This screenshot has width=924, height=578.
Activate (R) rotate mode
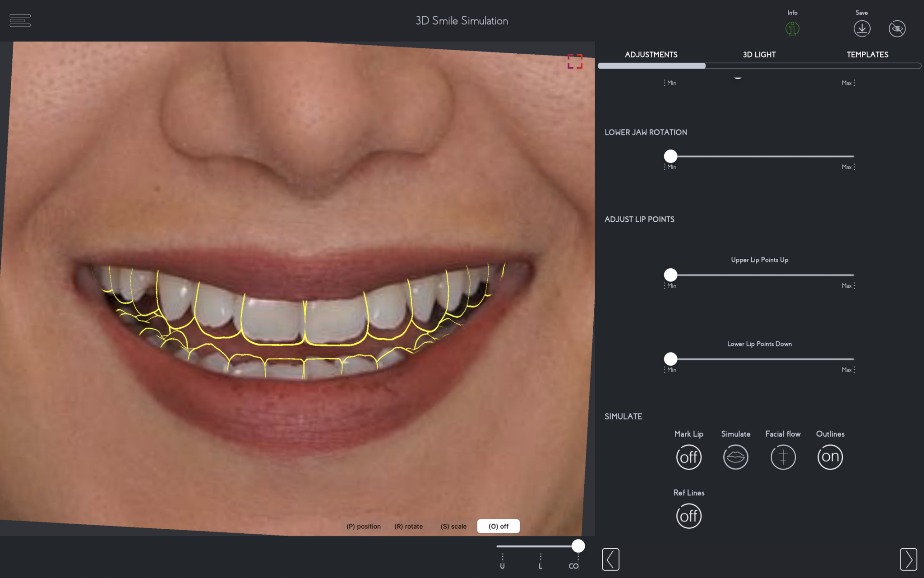409,526
